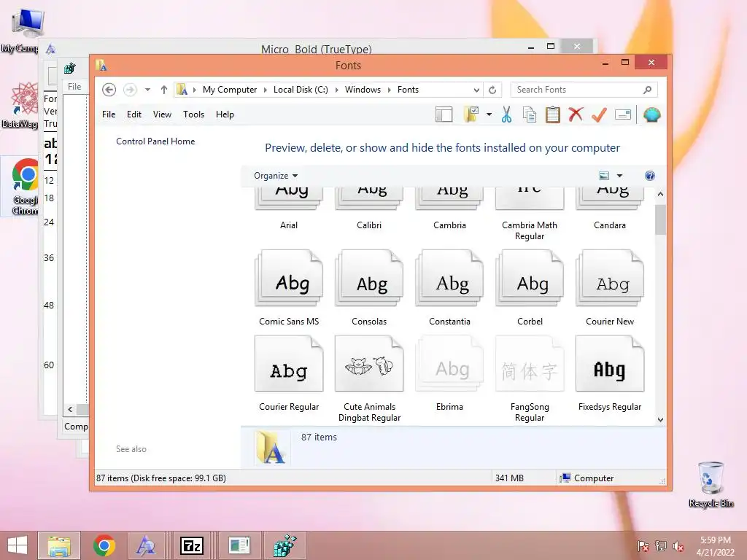Open the View menu

click(x=162, y=114)
